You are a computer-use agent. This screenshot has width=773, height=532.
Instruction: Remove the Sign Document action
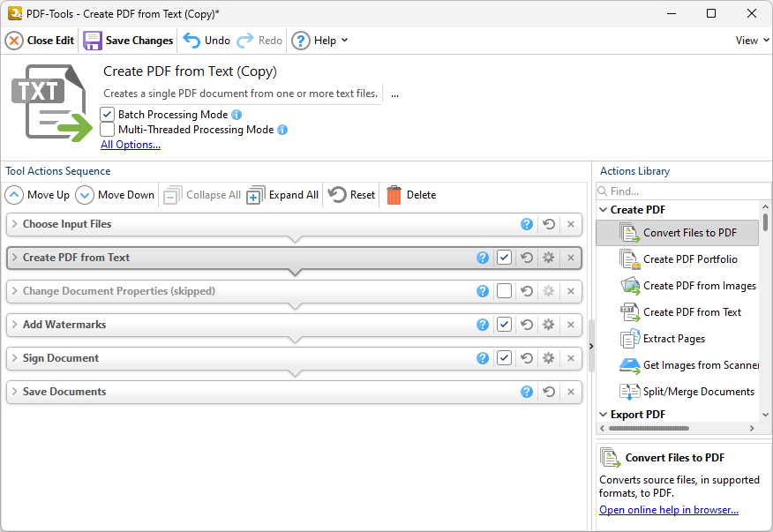[x=571, y=358]
